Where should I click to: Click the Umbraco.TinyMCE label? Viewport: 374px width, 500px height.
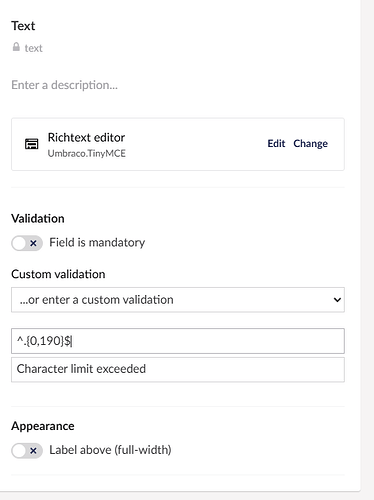[x=87, y=153]
